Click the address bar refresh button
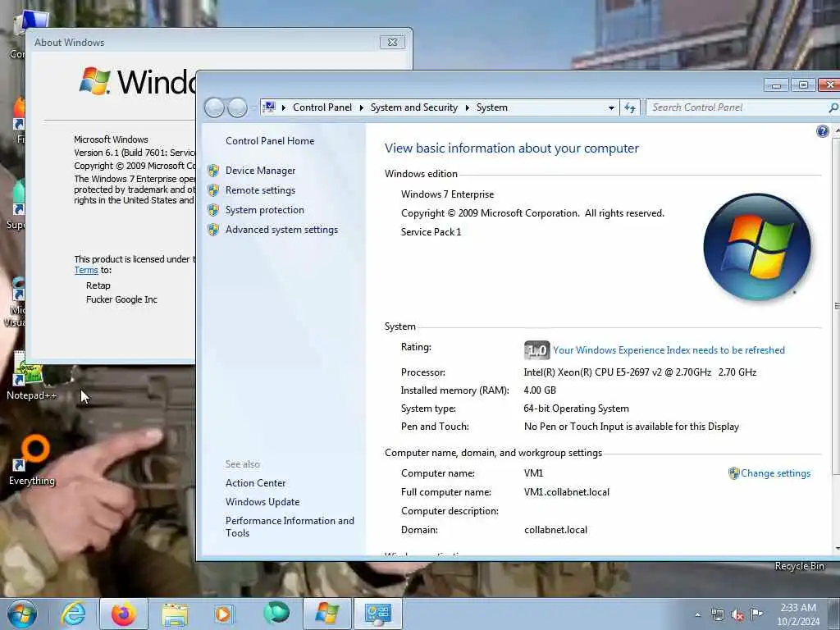Viewport: 840px width, 630px height. 630,107
